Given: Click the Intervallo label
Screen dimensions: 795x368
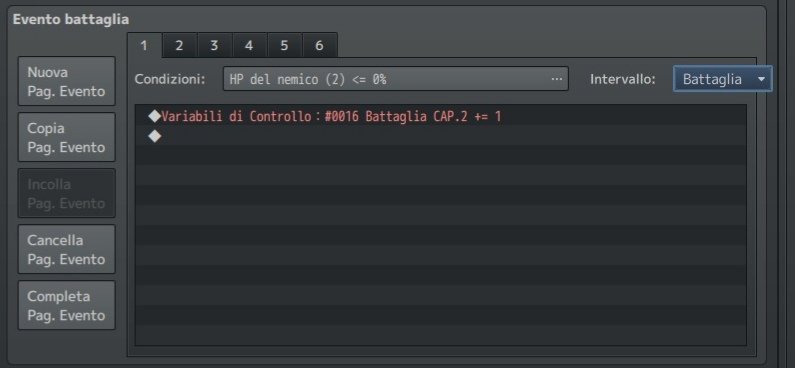Looking at the screenshot, I should (623, 80).
